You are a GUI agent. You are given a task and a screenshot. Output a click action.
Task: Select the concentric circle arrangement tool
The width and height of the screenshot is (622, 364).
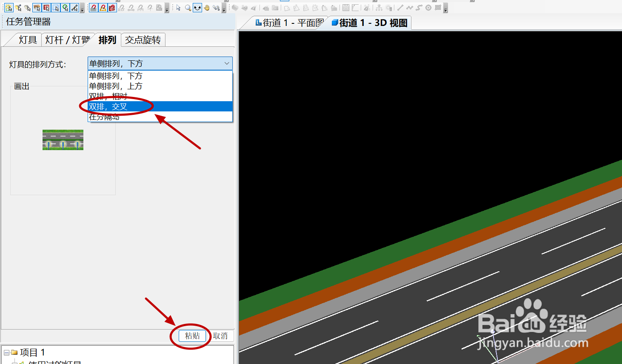click(x=428, y=8)
